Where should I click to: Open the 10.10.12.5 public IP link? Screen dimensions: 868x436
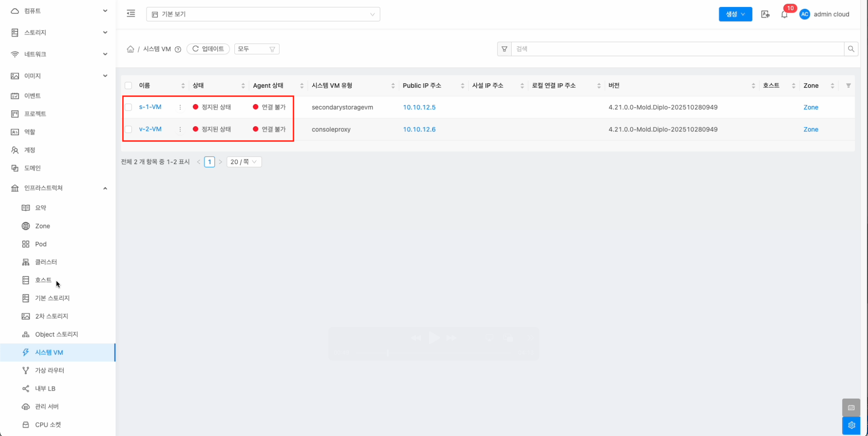point(419,107)
